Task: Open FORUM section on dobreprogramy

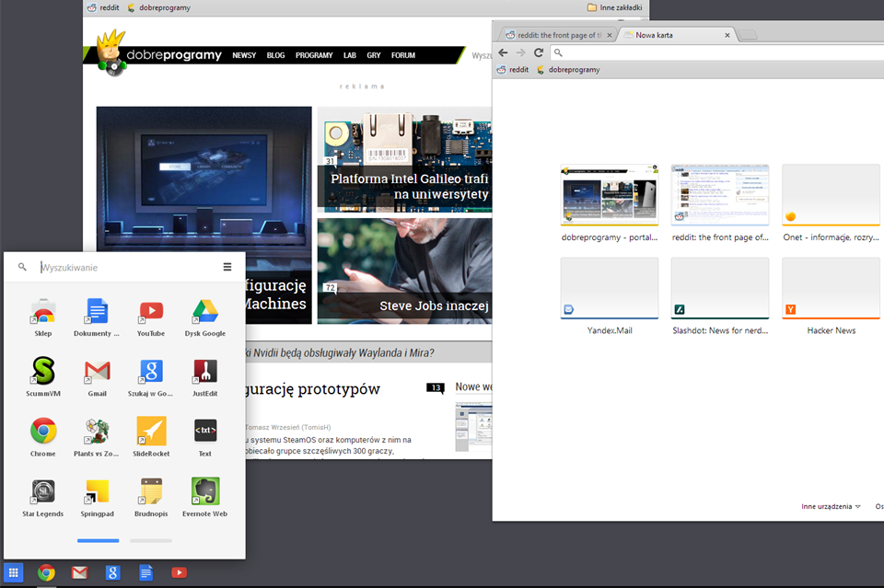Action: click(403, 55)
